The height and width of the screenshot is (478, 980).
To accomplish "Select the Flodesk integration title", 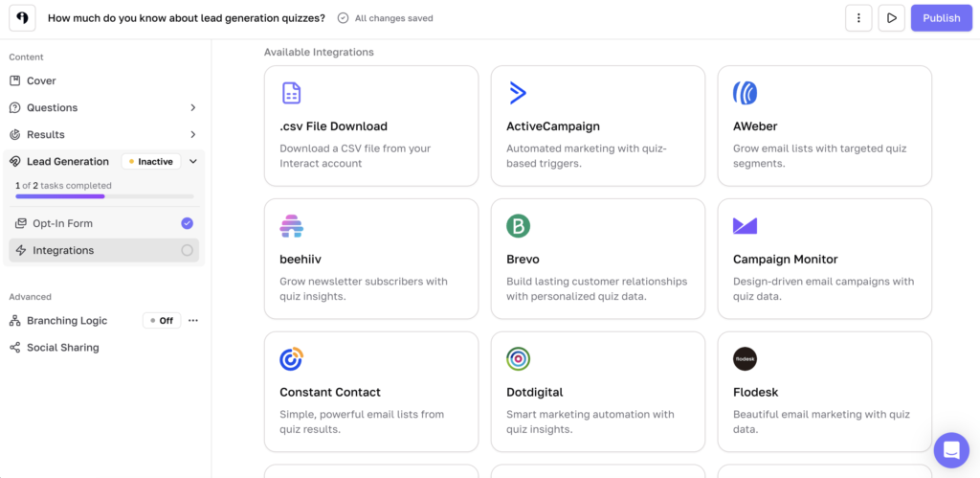I will point(756,393).
